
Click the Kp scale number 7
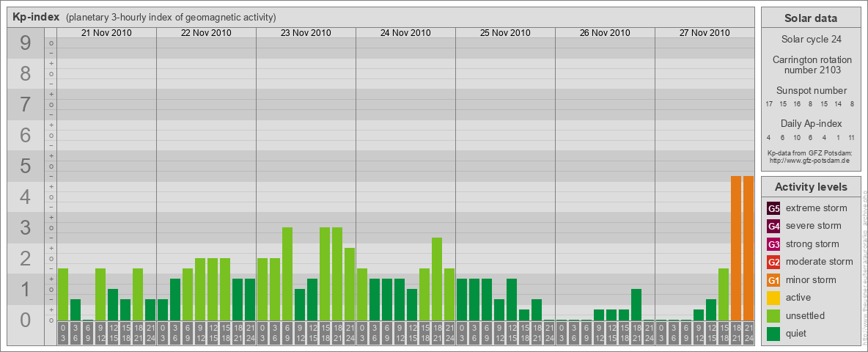pyautogui.click(x=25, y=104)
